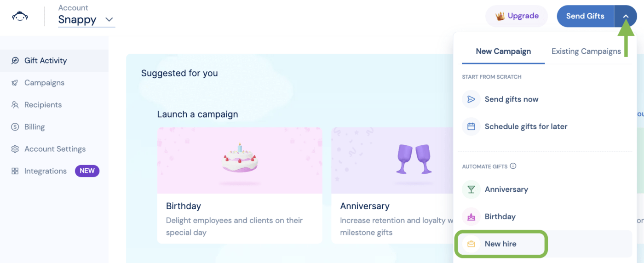The image size is (644, 263).
Task: Collapse the Send Gifts dropdown arrow
Action: point(626,16)
